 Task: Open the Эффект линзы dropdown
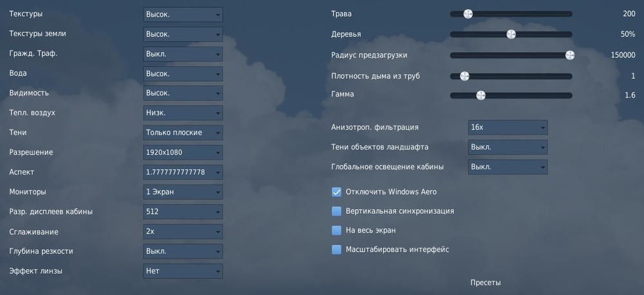coord(183,271)
